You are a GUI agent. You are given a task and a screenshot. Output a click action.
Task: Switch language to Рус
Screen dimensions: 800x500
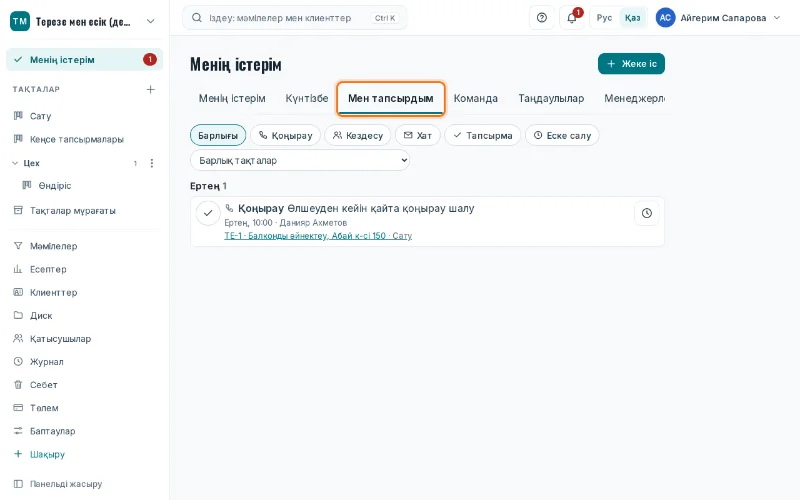point(604,18)
